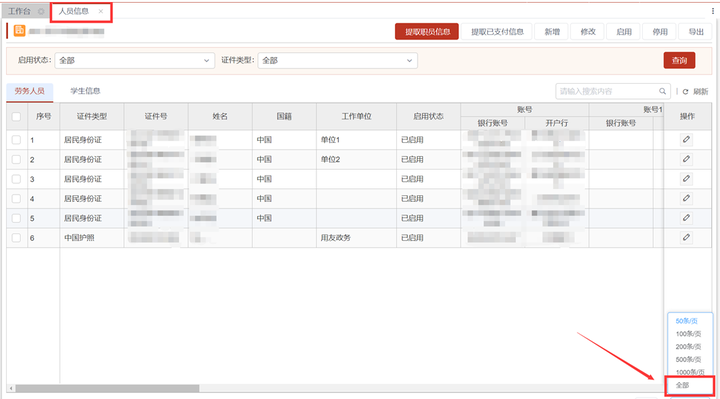Click the scrollbar left arrow

click(x=11, y=388)
